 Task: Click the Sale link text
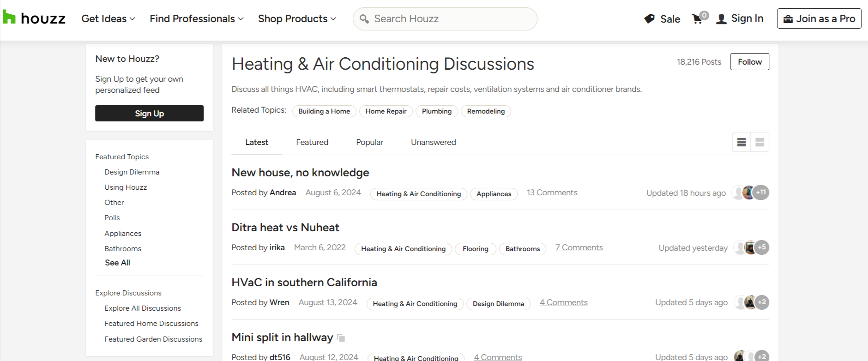tap(670, 19)
